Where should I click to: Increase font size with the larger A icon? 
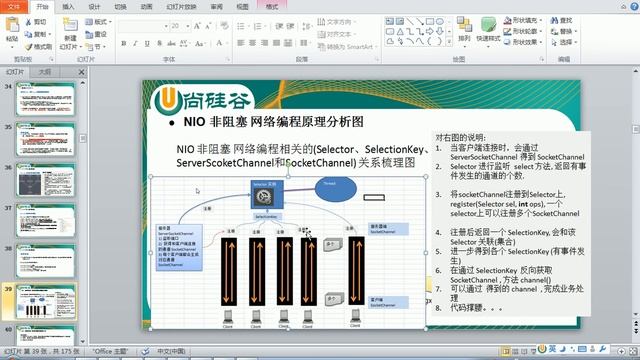tap(197, 26)
